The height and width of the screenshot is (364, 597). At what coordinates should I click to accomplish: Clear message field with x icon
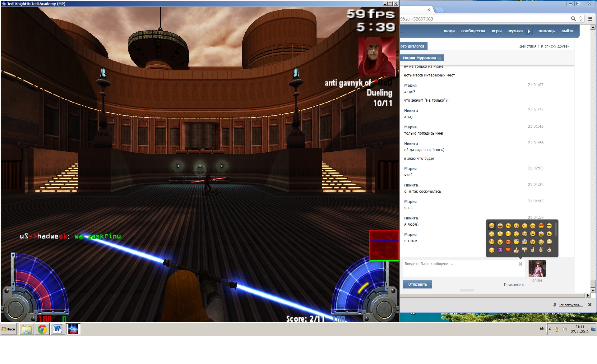point(521,264)
